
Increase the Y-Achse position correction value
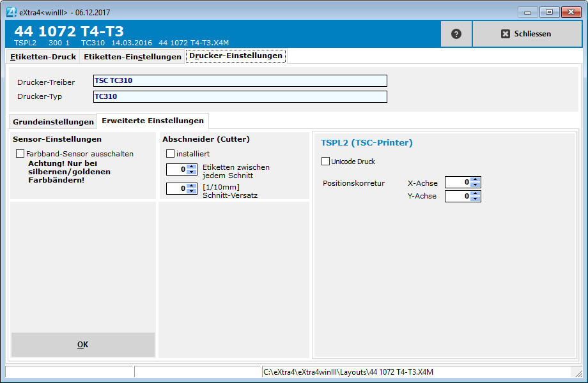click(475, 193)
